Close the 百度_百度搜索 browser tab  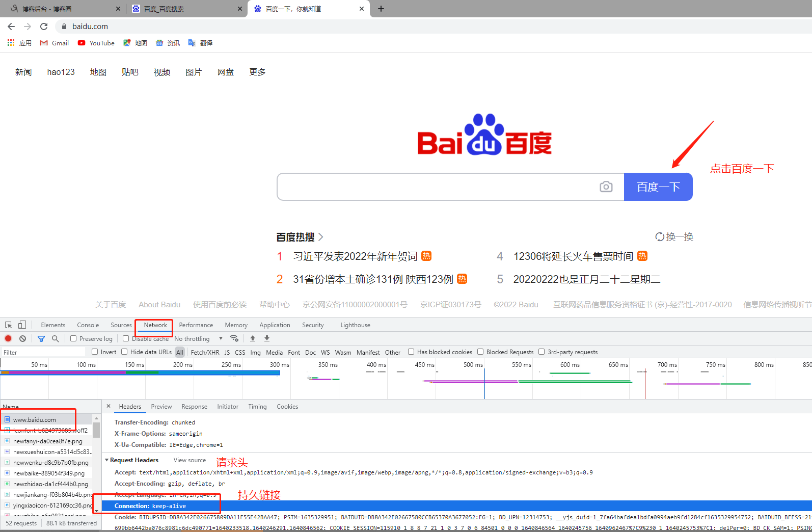240,9
